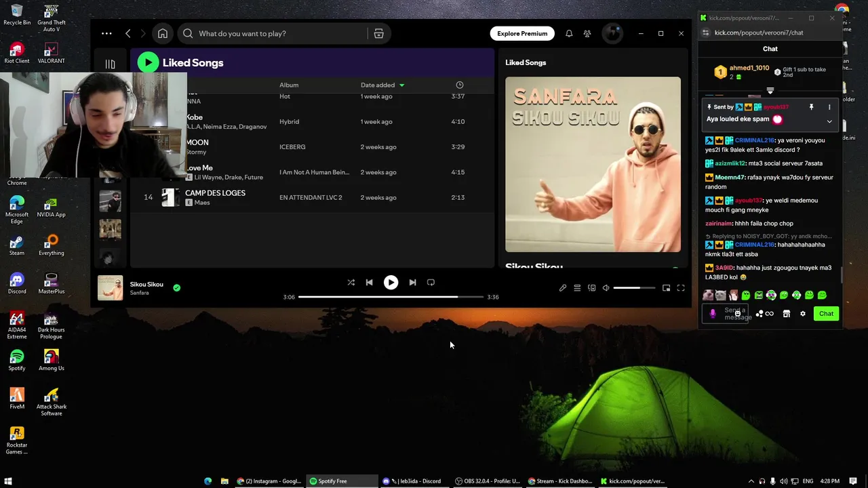Play the Liked Songs playlist with the green button
Viewport: 868px width, 488px height.
(x=148, y=62)
